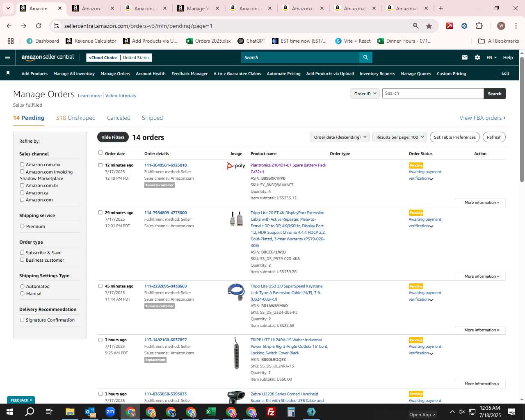Image resolution: width=525 pixels, height=420 pixels.
Task: Open the messages envelope icon
Action: point(465,57)
